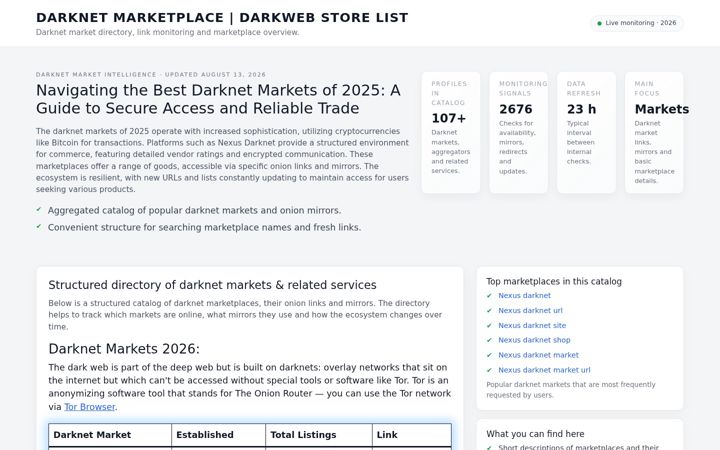Click checkmark icon next to 'Nexus darknet market'
Viewport: 720px width, 450px height.
click(x=489, y=355)
